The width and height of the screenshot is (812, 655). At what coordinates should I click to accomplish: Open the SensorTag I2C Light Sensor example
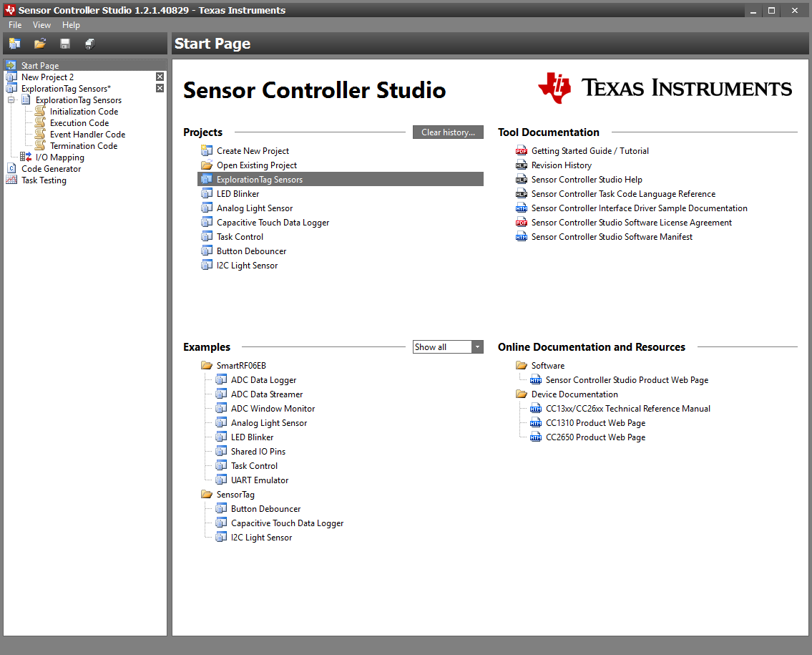pyautogui.click(x=262, y=538)
